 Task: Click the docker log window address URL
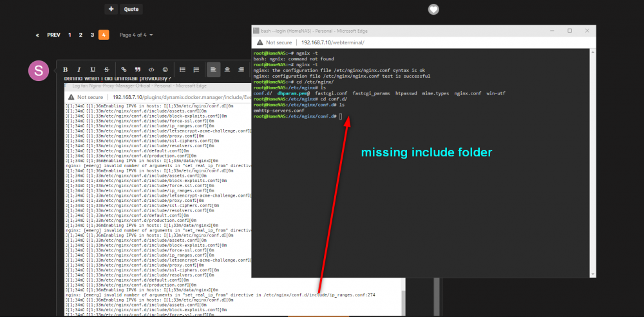click(x=181, y=97)
